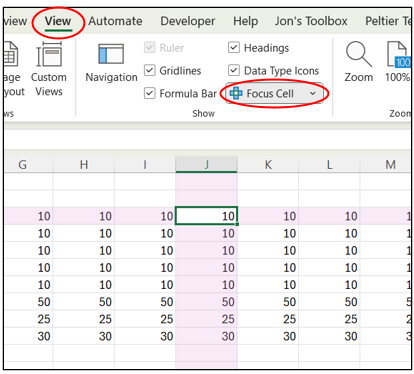Screen dimensions: 414x374
Task: Open the Help tab
Action: pos(245,21)
